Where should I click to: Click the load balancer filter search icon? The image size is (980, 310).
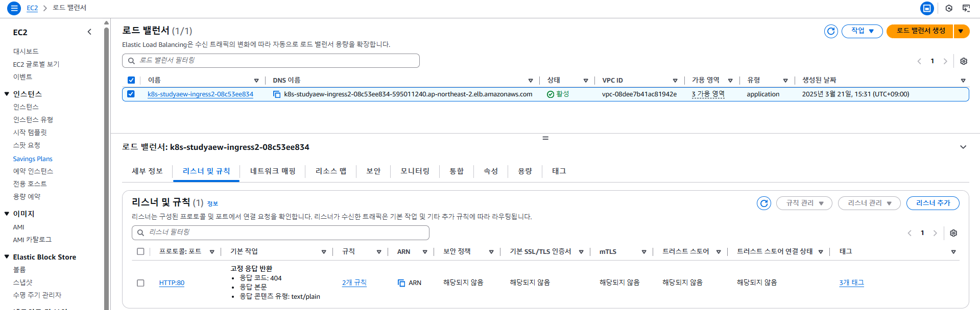pyautogui.click(x=131, y=61)
